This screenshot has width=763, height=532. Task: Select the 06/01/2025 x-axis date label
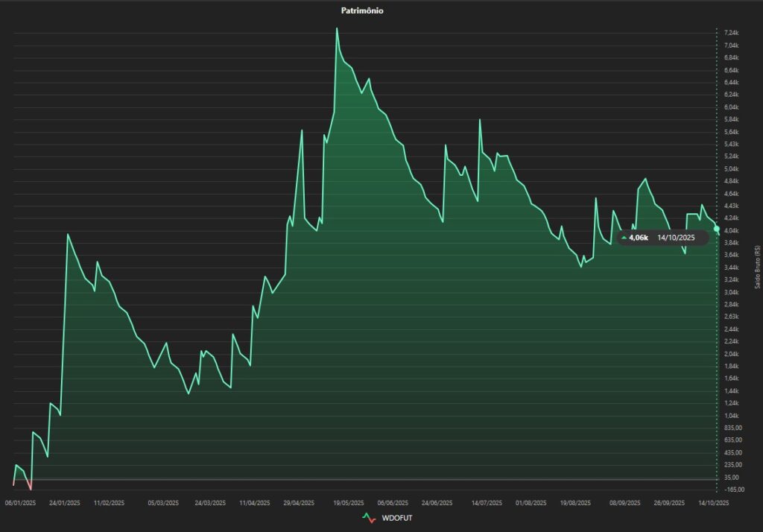20,503
